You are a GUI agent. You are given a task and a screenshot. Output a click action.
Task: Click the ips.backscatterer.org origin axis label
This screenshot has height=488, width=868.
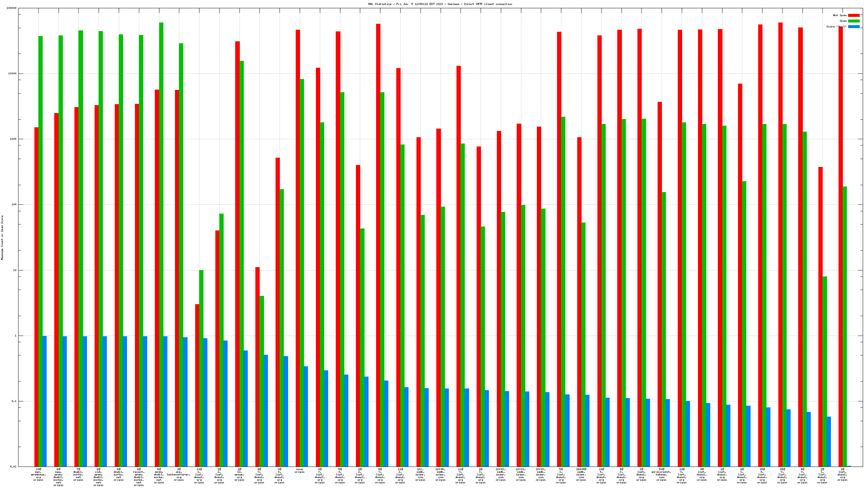179,474
